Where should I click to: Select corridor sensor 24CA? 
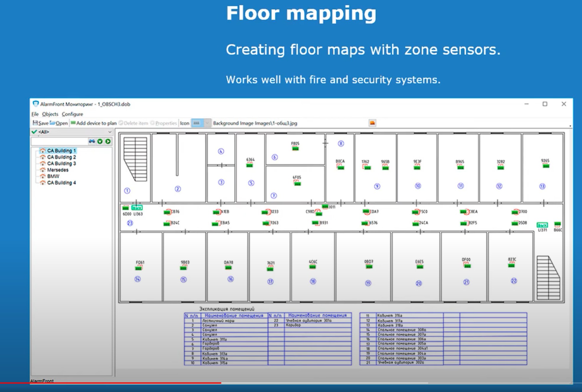[416, 223]
